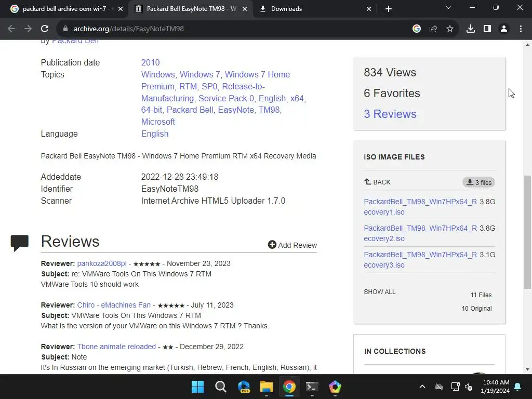
Task: Open the 2010 publication date link
Action: pyautogui.click(x=150, y=62)
